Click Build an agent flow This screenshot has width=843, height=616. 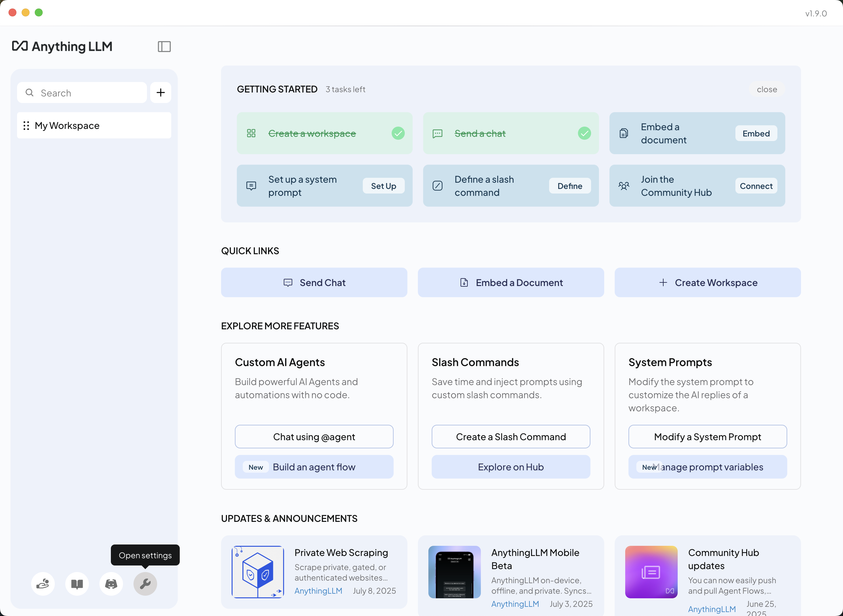314,467
